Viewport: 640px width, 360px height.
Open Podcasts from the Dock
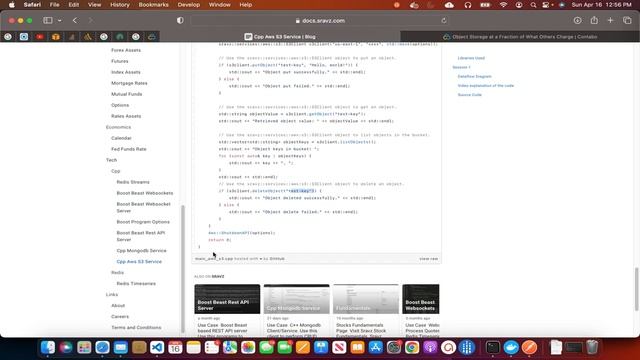click(x=430, y=347)
